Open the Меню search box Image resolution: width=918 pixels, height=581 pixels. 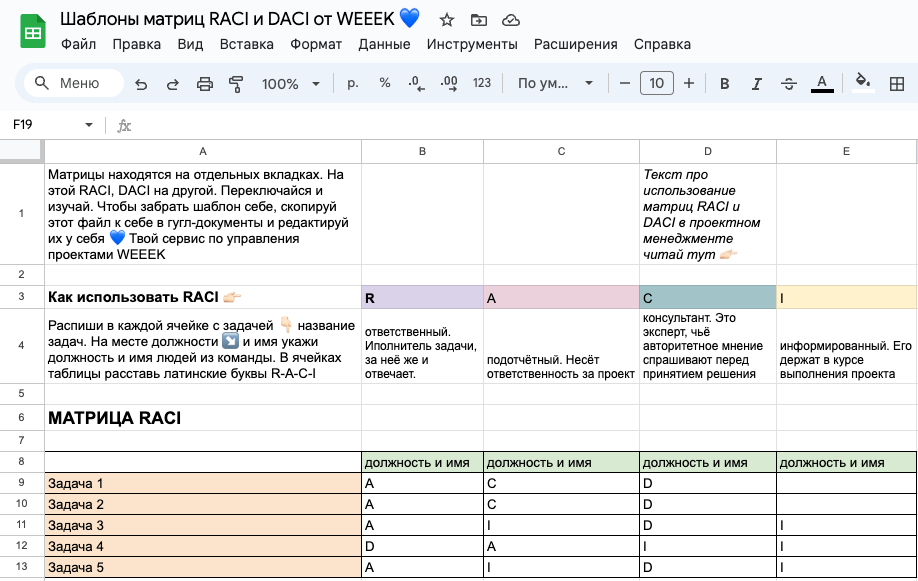[74, 83]
